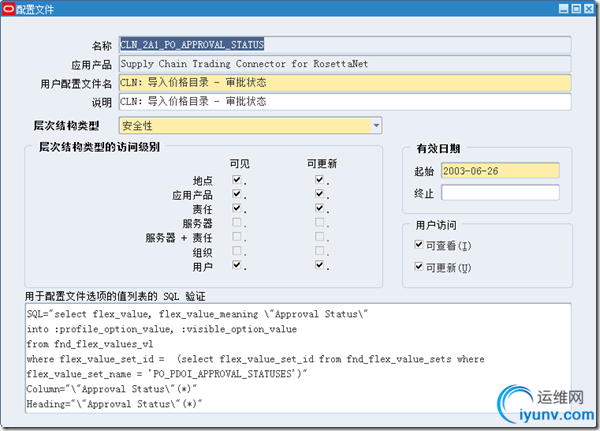This screenshot has height=431, width=600.
Task: Toggle 可见 checkbox for 责任
Action: click(x=237, y=208)
